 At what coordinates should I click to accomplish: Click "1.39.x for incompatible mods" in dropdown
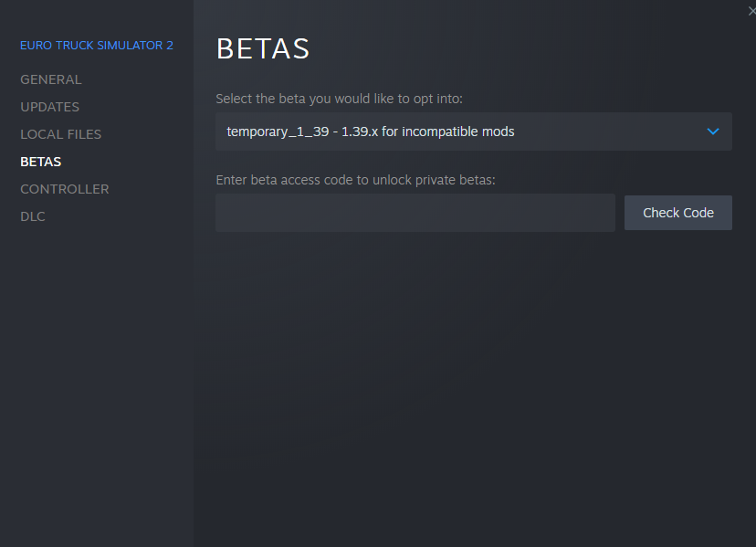click(x=427, y=131)
